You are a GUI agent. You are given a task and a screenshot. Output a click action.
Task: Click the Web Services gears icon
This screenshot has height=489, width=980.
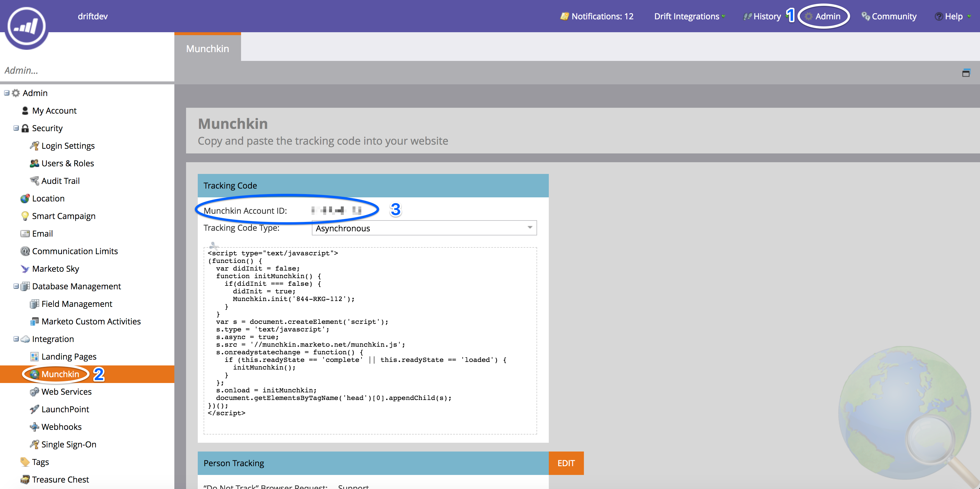[34, 391]
